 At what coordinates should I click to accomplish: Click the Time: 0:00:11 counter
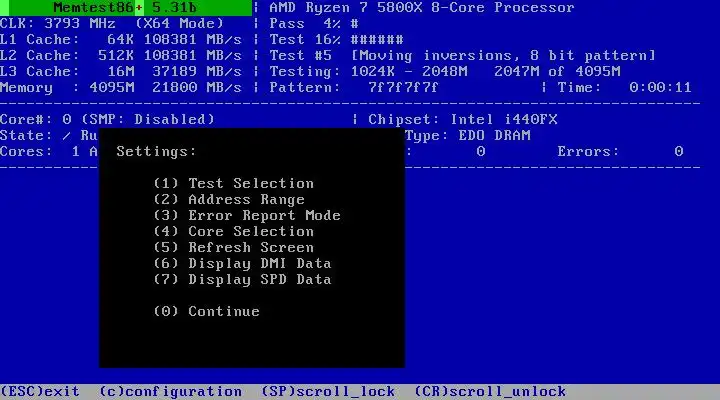pos(624,88)
